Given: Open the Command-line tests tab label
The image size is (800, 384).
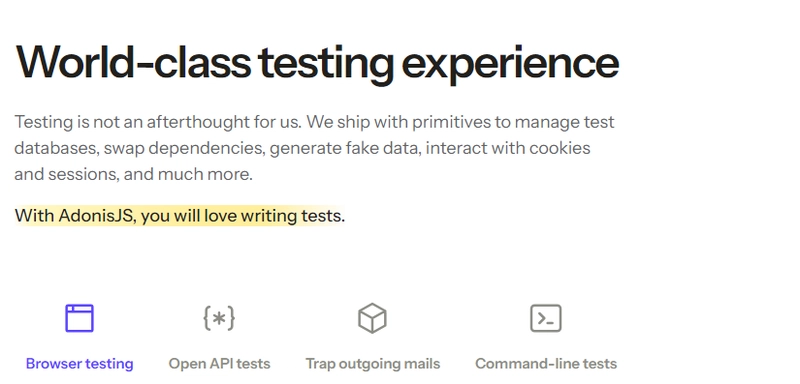Looking at the screenshot, I should click(546, 364).
